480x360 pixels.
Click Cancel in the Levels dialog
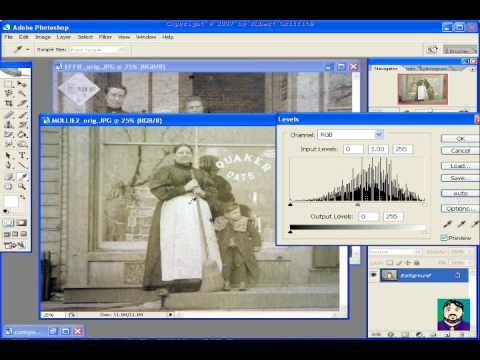coord(460,151)
